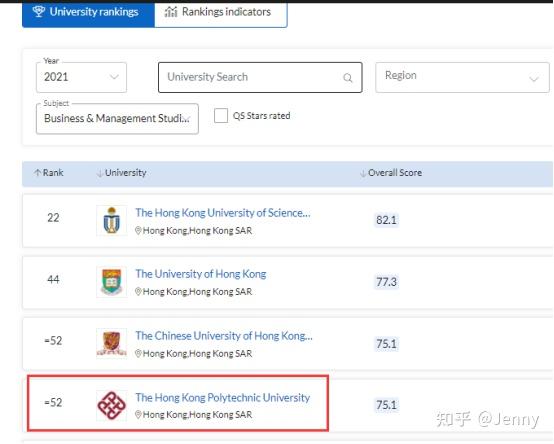
Task: Switch to the Rankings indicators tab
Action: click(x=221, y=13)
